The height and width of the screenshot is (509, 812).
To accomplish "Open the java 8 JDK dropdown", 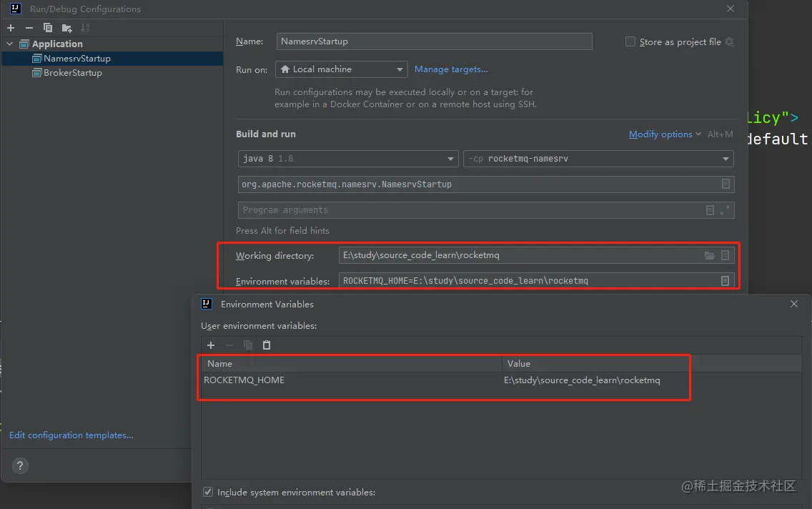I will pos(348,159).
